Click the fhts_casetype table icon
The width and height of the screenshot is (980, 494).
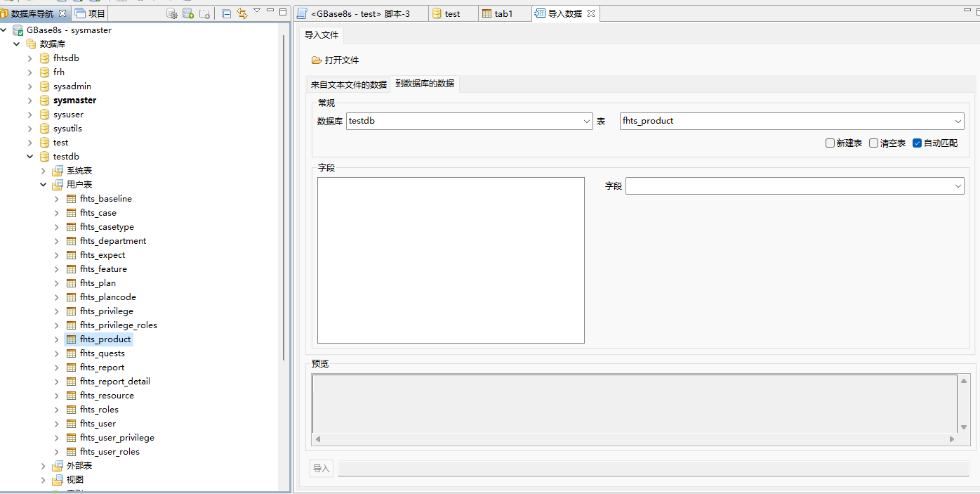click(71, 227)
